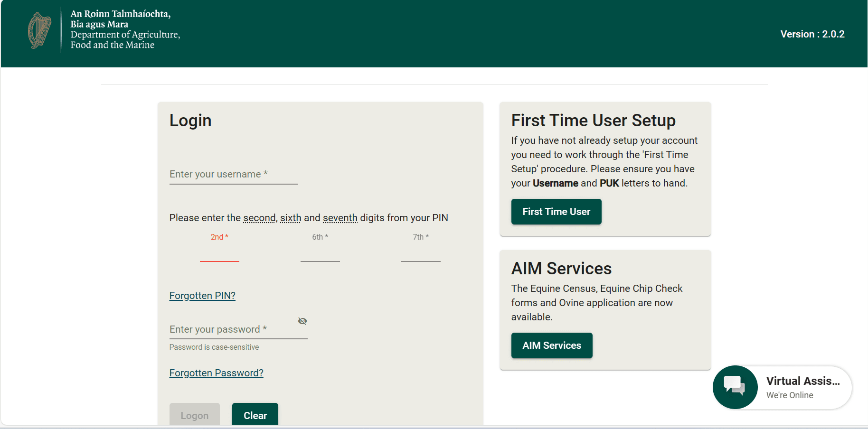Screen dimensions: 868x429
Task: Select the 2nd PIN digit box
Action: coord(219,256)
